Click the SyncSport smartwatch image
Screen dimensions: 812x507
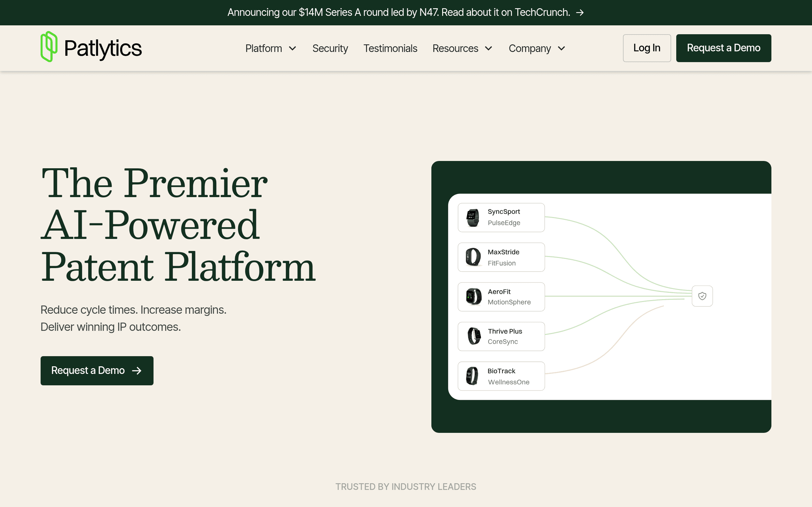473,218
